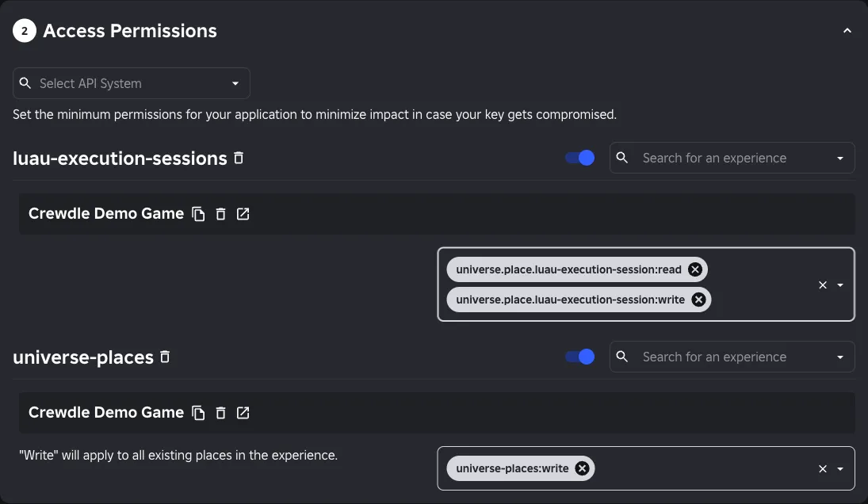Open Crewdle Demo Game link under universe-places

tap(243, 413)
